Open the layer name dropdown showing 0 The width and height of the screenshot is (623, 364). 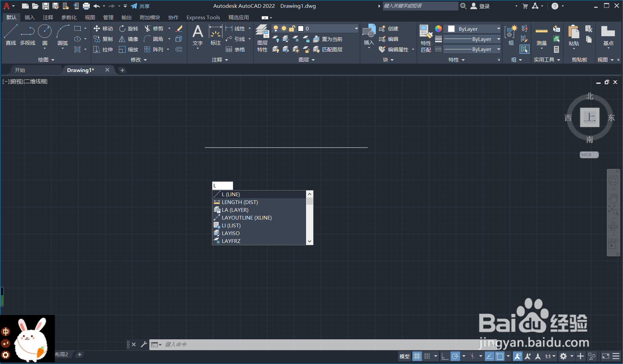click(315, 28)
